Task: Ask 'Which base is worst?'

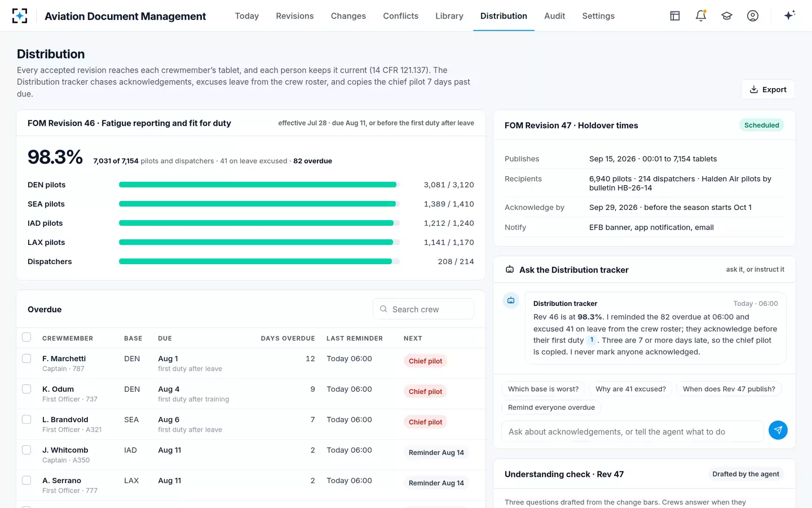Action: 543,389
